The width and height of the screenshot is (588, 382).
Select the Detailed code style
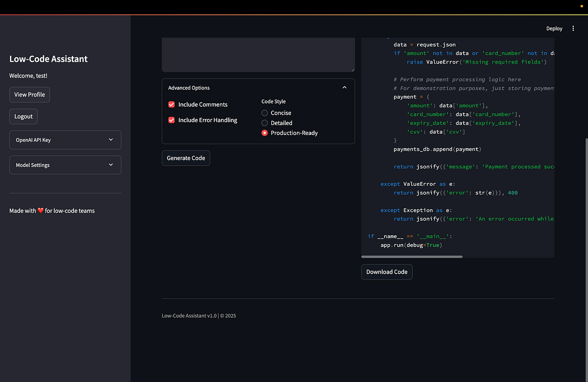click(x=265, y=123)
